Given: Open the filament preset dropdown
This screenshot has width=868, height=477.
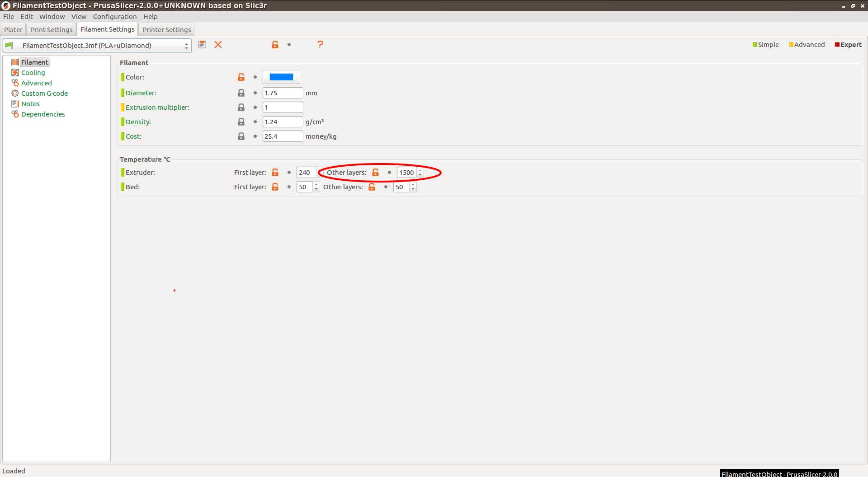Looking at the screenshot, I should [186, 45].
